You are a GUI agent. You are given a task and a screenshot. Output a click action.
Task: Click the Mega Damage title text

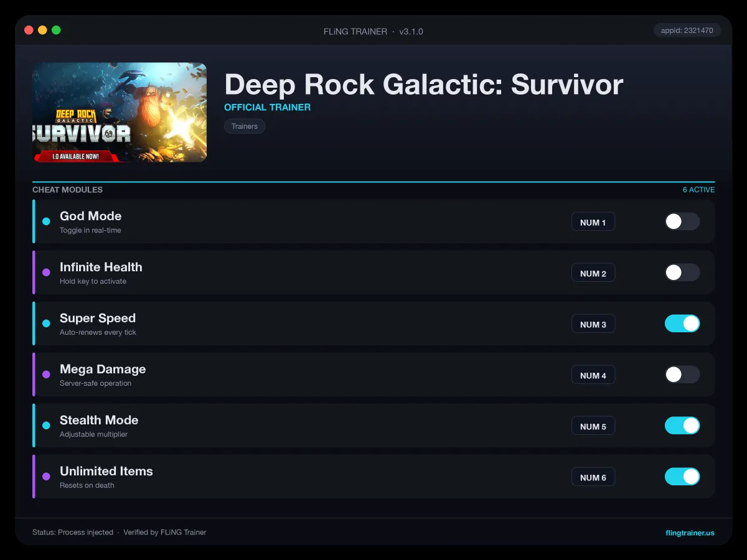point(103,369)
